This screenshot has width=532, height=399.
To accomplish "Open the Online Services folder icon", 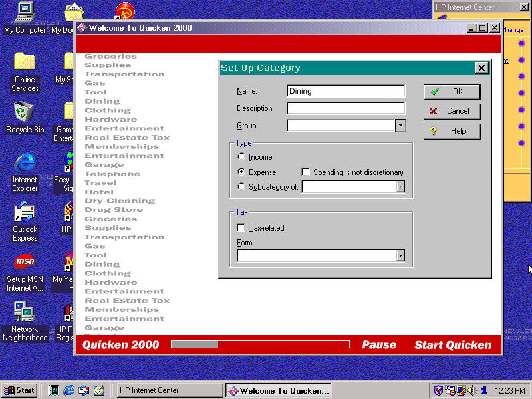I will [x=25, y=63].
